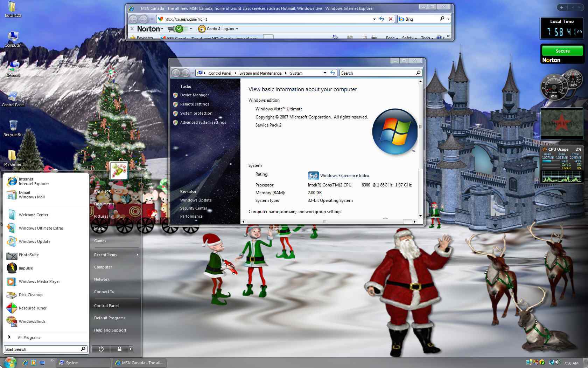The height and width of the screenshot is (368, 588).
Task: Click Stop button in Internet Explorer
Action: [391, 19]
